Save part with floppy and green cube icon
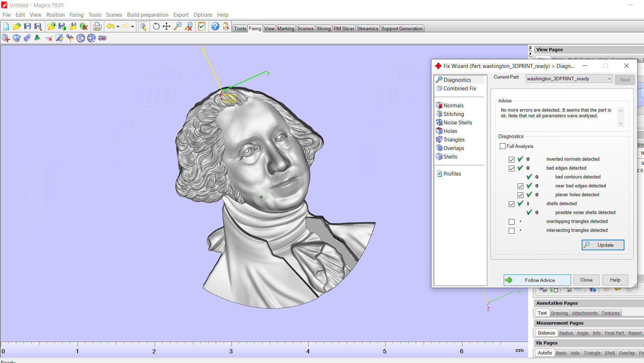This screenshot has width=644, height=363. click(62, 26)
